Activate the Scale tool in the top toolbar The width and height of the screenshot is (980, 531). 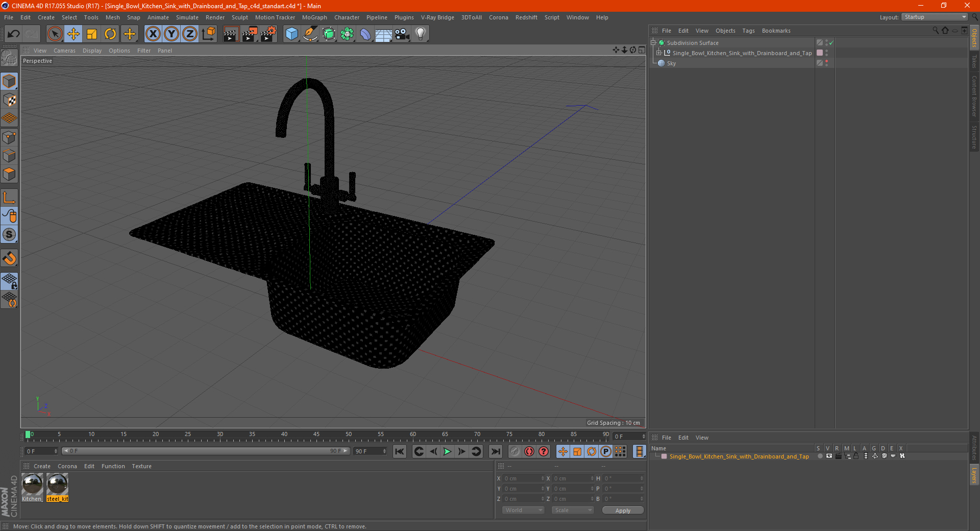92,34
